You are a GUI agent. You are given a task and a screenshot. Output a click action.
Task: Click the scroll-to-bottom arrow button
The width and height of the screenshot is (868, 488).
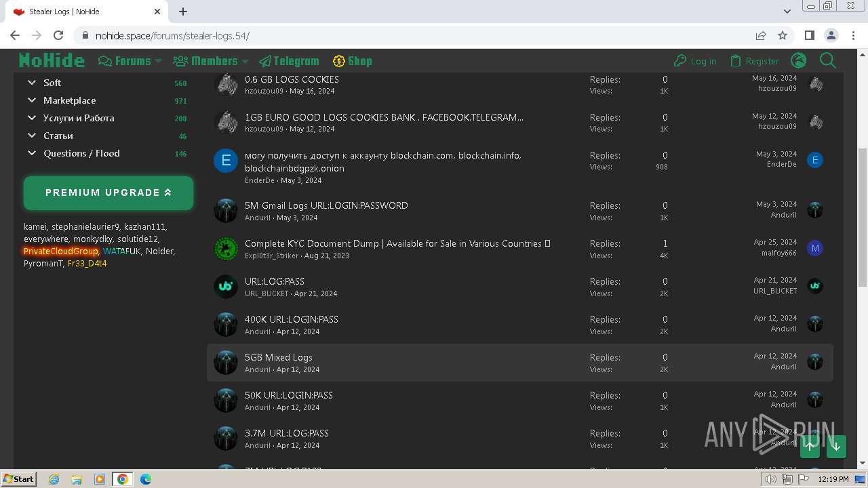pos(836,447)
